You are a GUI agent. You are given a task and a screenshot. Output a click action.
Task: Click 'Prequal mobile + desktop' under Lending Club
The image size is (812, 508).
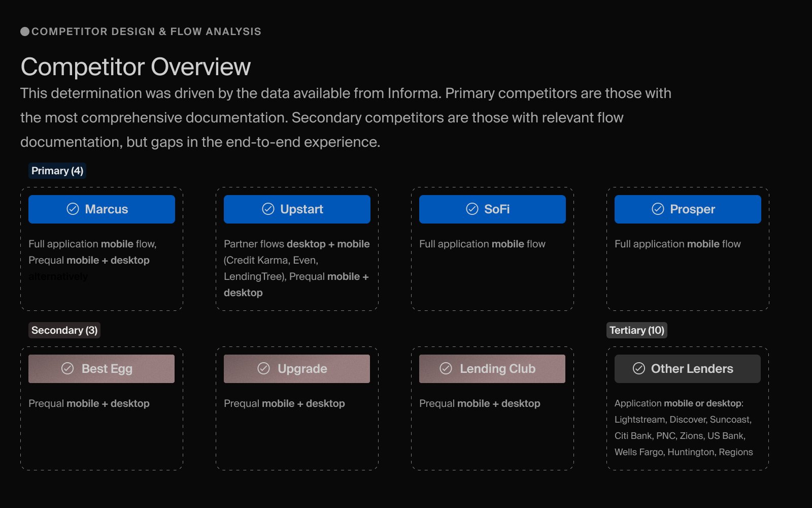[480, 403]
